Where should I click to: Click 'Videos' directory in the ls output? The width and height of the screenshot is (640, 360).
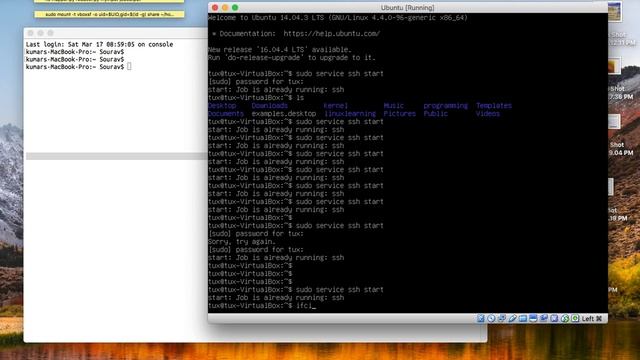click(x=488, y=113)
